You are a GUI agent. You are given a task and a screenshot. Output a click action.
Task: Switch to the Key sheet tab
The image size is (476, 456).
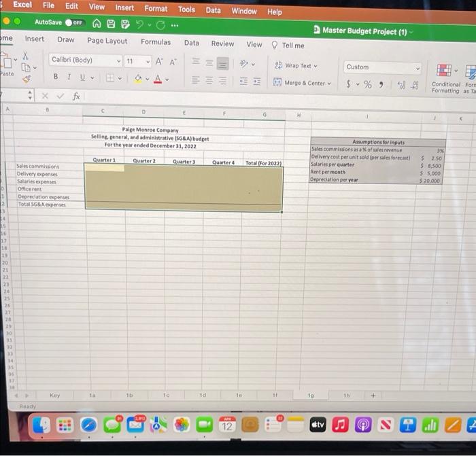tap(54, 396)
